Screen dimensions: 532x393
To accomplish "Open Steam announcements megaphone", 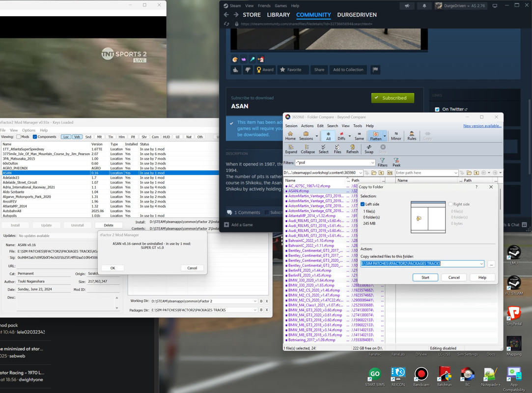I will point(407,6).
